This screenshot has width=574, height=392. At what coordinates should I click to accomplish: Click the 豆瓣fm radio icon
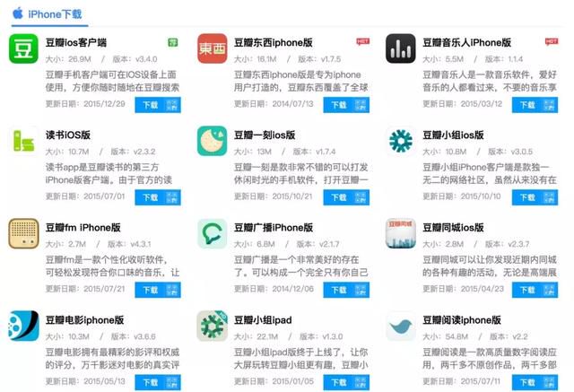coord(24,234)
